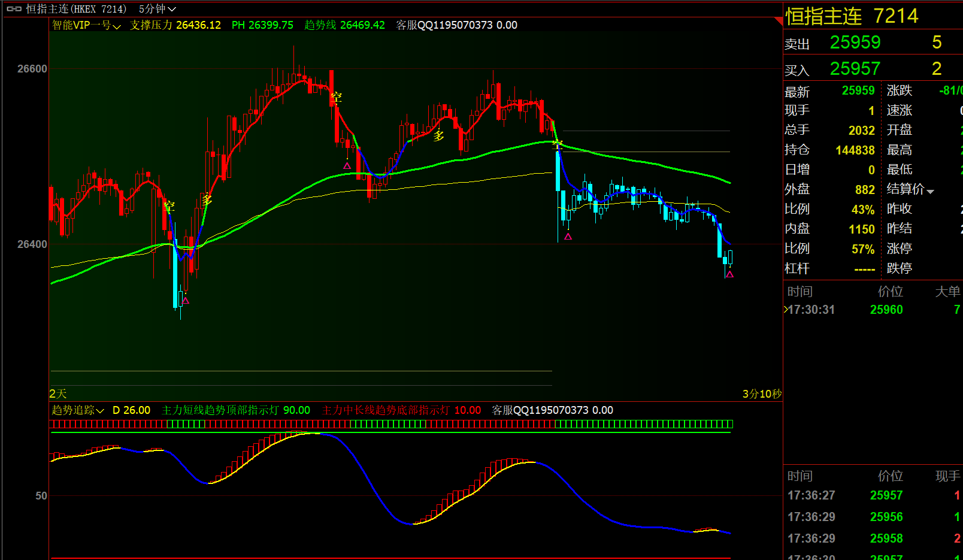Click the 50 level label on lower indicator axis
This screenshot has width=963, height=560.
pyautogui.click(x=41, y=496)
